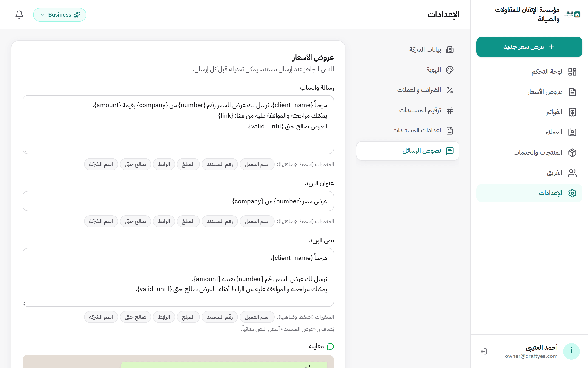Open quotes icon عروض الأسعار in sidebar

[x=572, y=92]
